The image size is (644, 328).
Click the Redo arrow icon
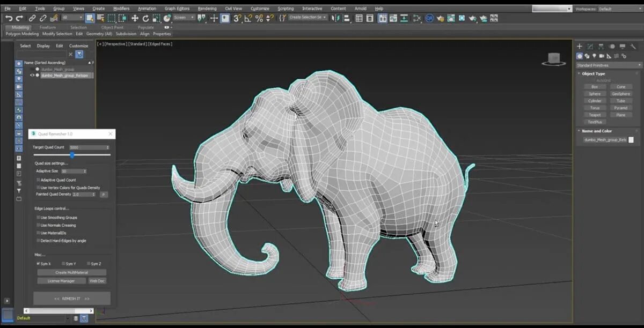coord(18,18)
